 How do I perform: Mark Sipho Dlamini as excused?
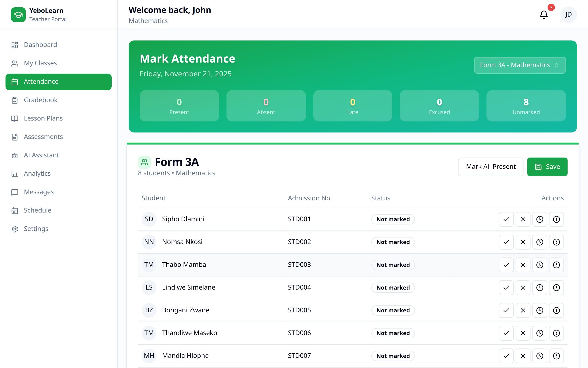coord(556,219)
